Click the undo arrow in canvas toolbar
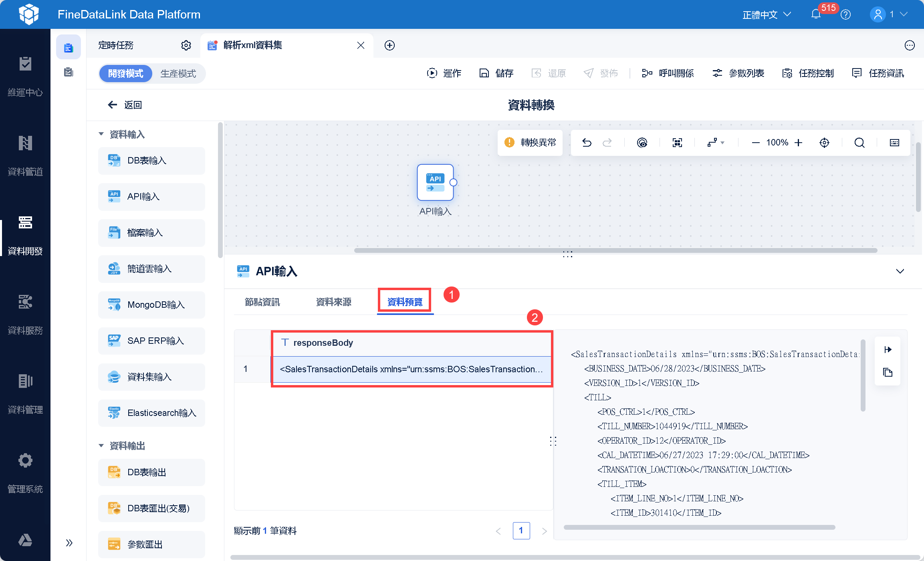 coord(587,143)
